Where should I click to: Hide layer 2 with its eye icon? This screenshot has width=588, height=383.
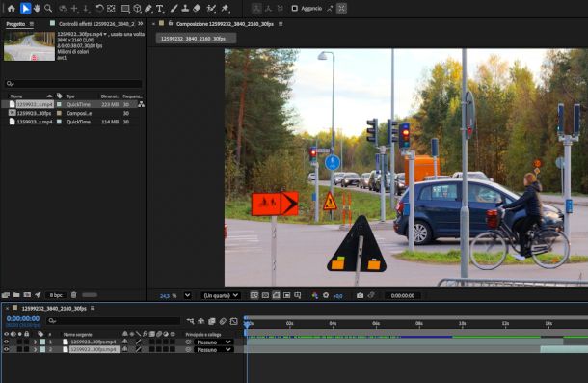pos(6,349)
